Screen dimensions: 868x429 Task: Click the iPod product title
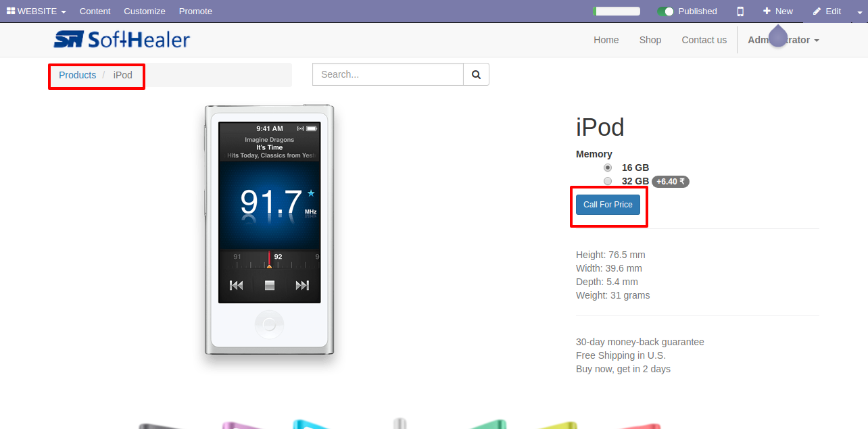tap(600, 128)
